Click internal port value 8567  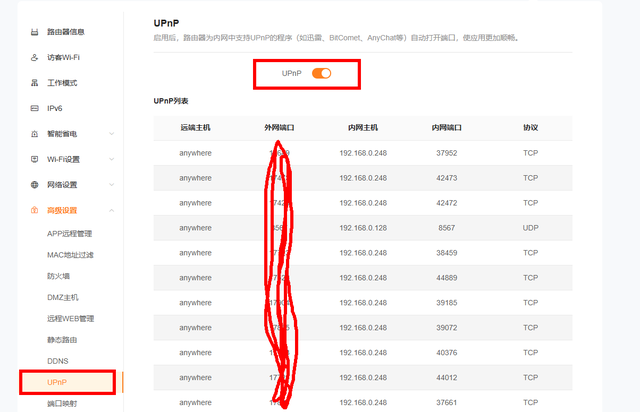447,228
